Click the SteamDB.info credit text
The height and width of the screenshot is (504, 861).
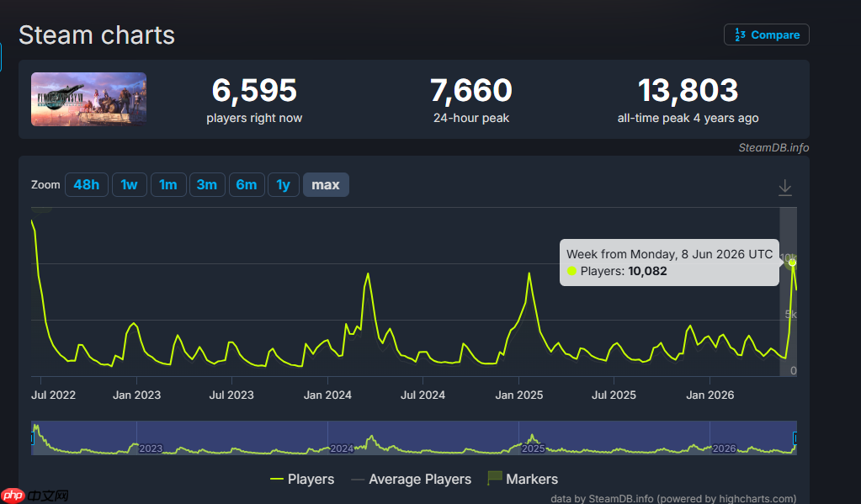coord(773,148)
